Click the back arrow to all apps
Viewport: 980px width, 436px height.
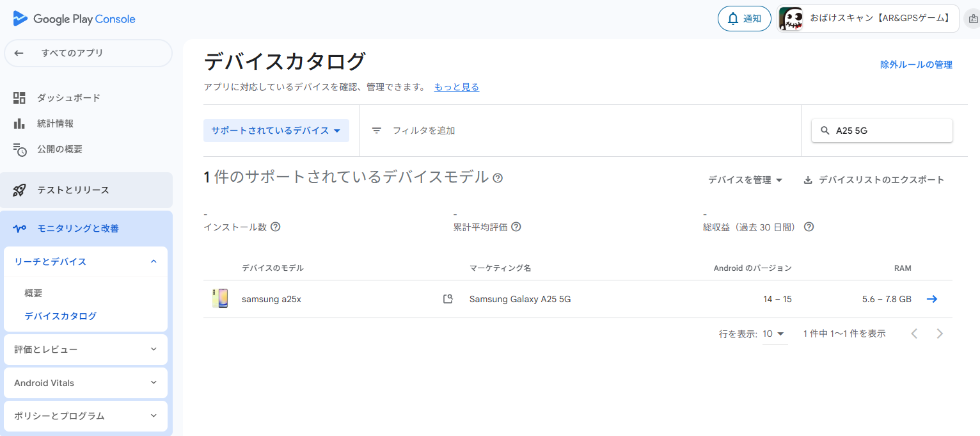point(19,53)
